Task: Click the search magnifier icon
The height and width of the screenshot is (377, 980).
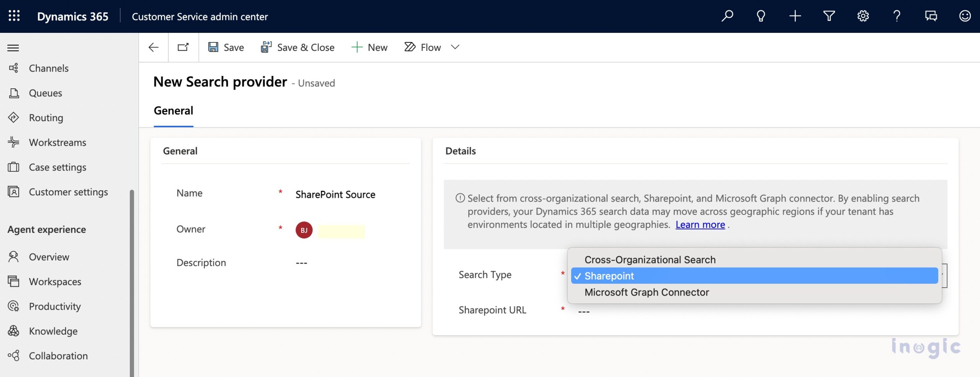Action: point(727,16)
